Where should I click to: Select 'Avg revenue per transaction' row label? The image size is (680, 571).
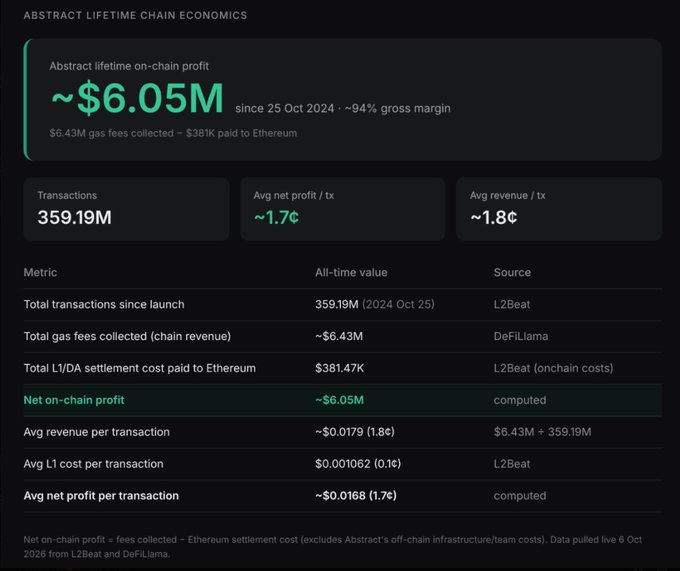coord(97,432)
